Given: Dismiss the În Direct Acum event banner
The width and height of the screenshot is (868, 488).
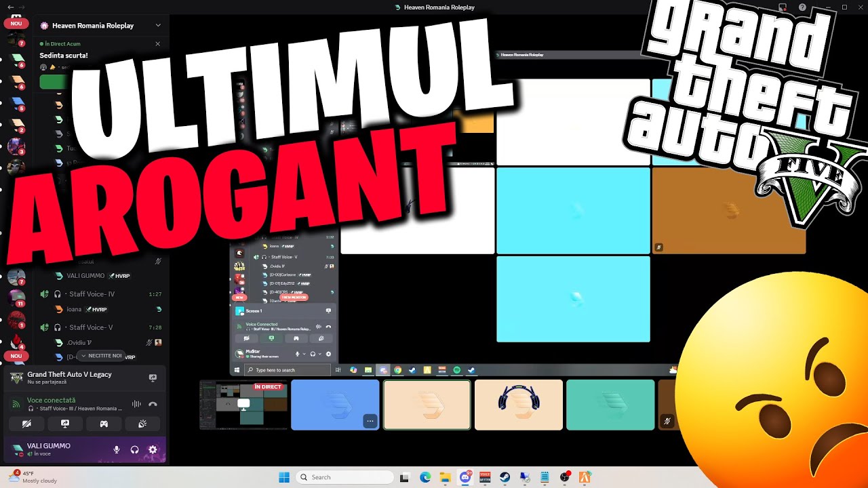Looking at the screenshot, I should coord(158,44).
